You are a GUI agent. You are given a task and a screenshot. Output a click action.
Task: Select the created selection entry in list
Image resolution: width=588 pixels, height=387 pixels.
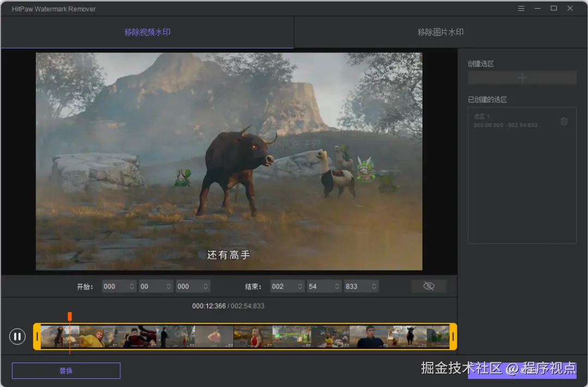pyautogui.click(x=522, y=121)
